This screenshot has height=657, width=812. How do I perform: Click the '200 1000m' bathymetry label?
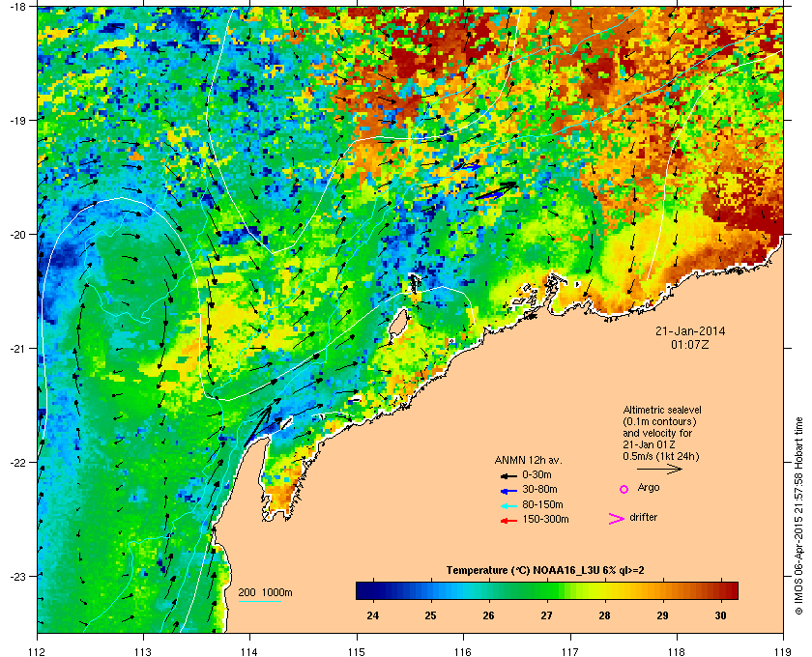click(265, 593)
